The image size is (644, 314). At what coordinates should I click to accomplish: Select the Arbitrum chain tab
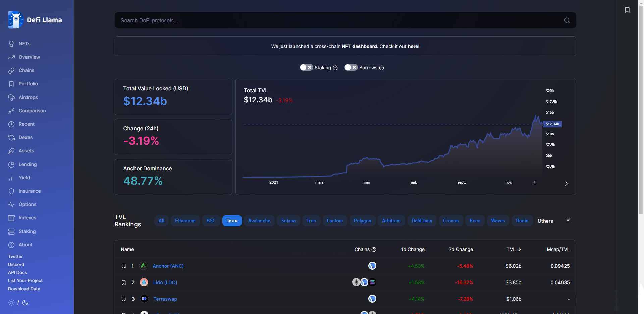pyautogui.click(x=391, y=221)
